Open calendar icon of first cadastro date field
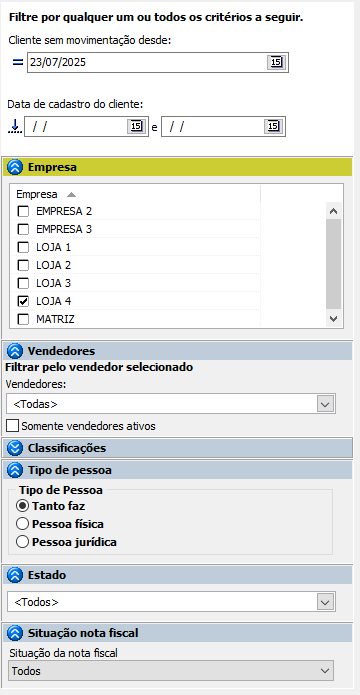Viewport: 360px width, 695px height. click(x=137, y=127)
